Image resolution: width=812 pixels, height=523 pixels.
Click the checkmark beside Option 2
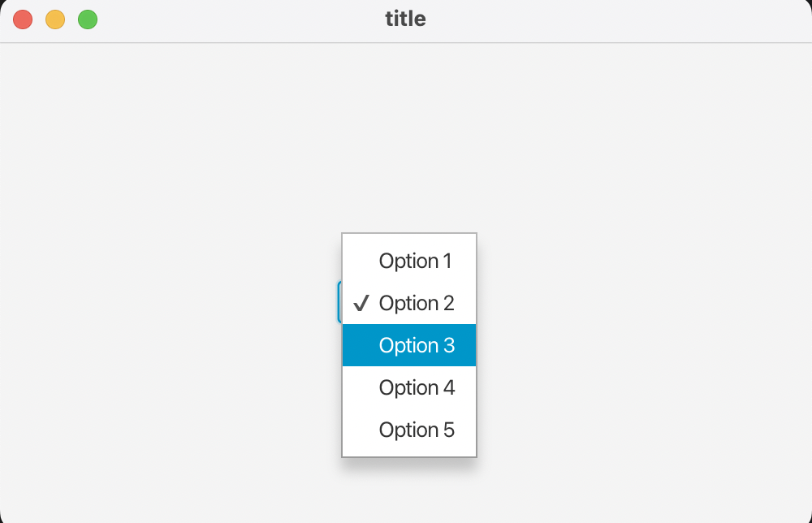point(361,304)
